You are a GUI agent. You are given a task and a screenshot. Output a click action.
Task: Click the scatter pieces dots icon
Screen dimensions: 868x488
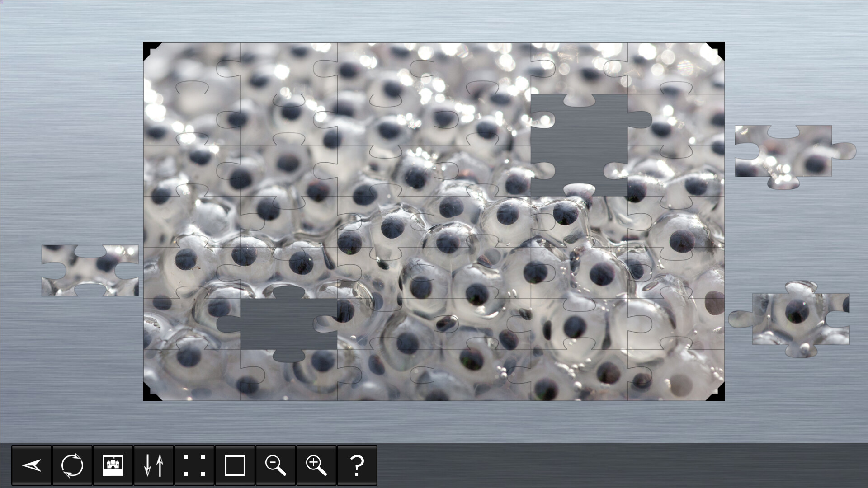coord(194,465)
